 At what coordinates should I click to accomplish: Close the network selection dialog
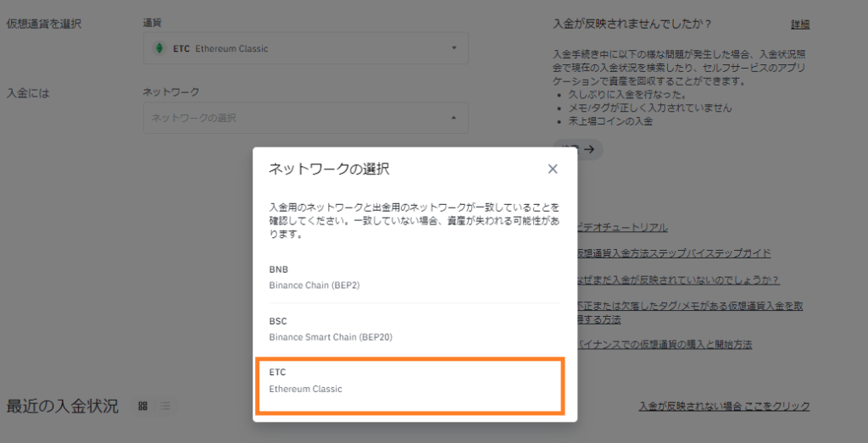(553, 169)
